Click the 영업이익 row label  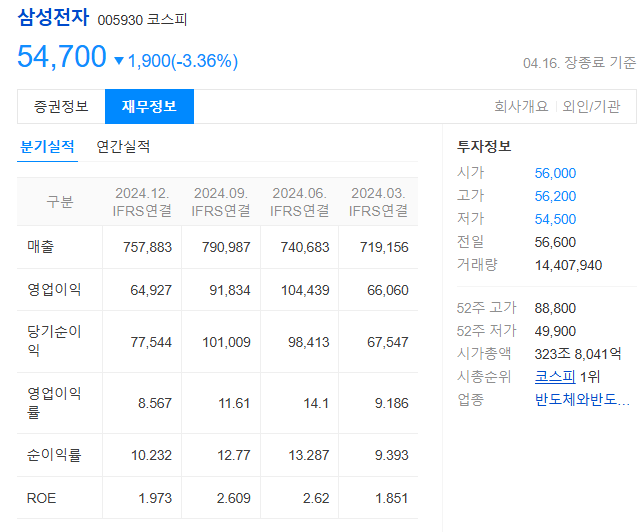click(54, 290)
